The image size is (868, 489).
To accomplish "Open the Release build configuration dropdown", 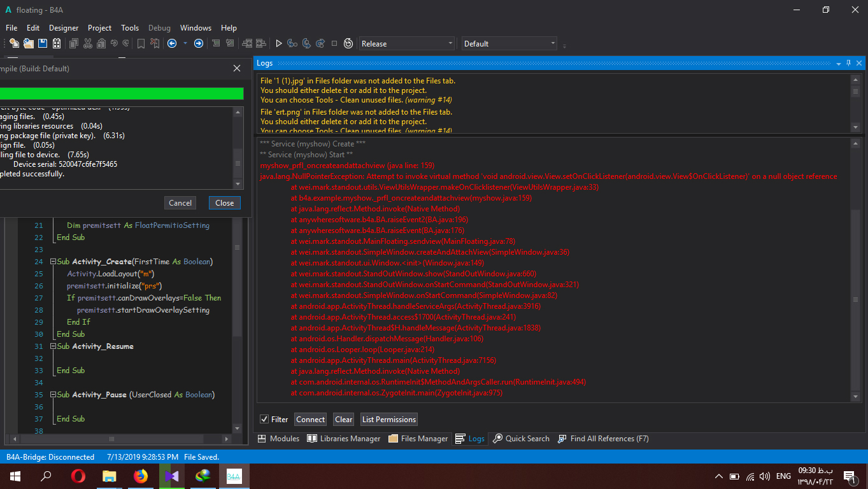I will click(x=407, y=43).
